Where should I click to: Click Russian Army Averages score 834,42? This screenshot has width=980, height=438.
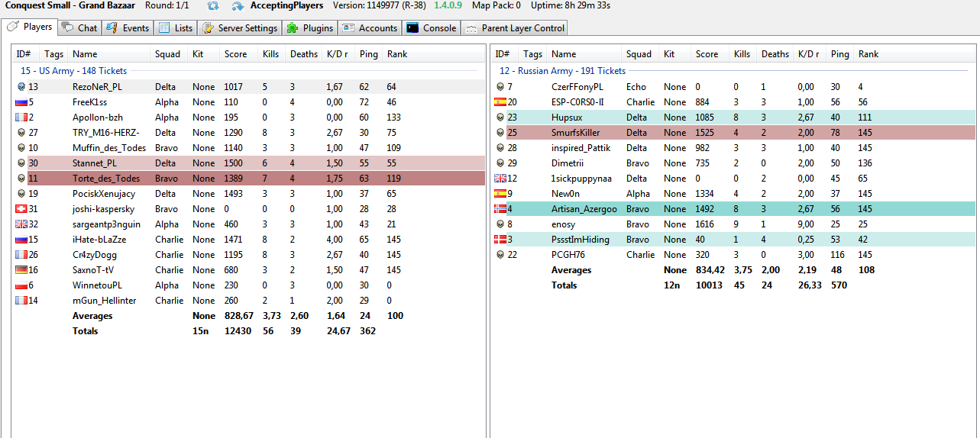[710, 270]
